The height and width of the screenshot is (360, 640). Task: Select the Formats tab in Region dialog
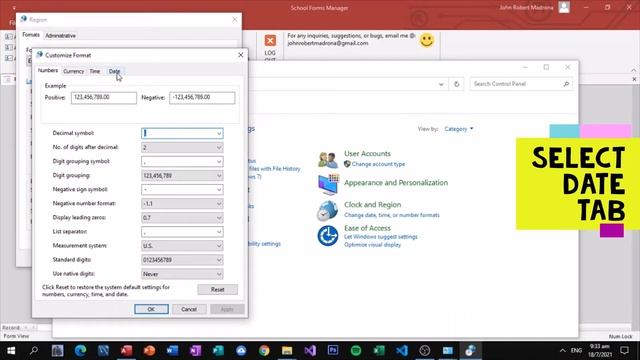tap(31, 35)
